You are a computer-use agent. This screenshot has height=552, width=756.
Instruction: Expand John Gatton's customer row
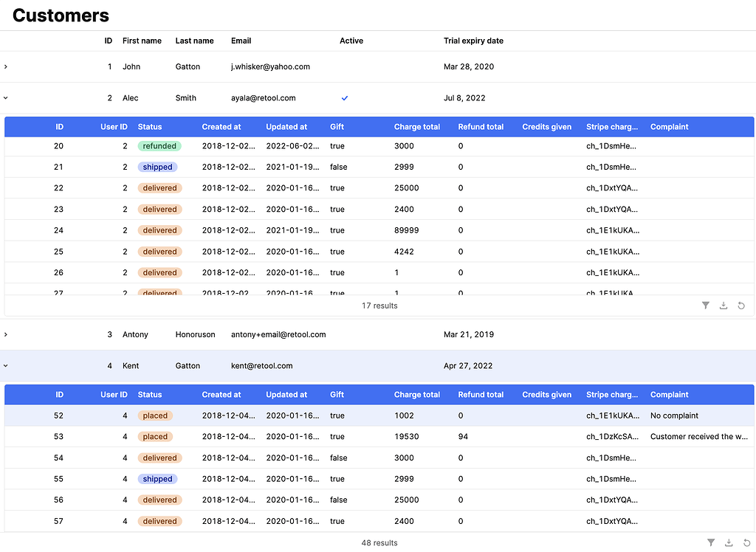click(x=5, y=66)
